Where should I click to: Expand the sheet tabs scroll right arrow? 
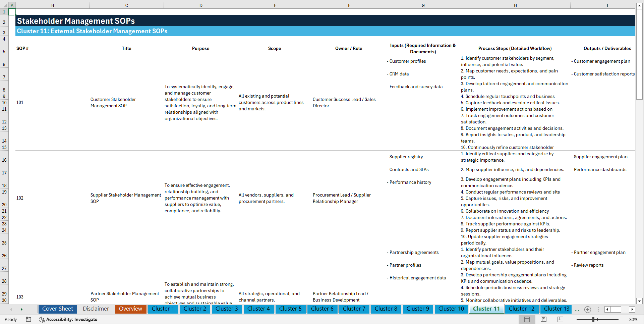pyautogui.click(x=632, y=309)
